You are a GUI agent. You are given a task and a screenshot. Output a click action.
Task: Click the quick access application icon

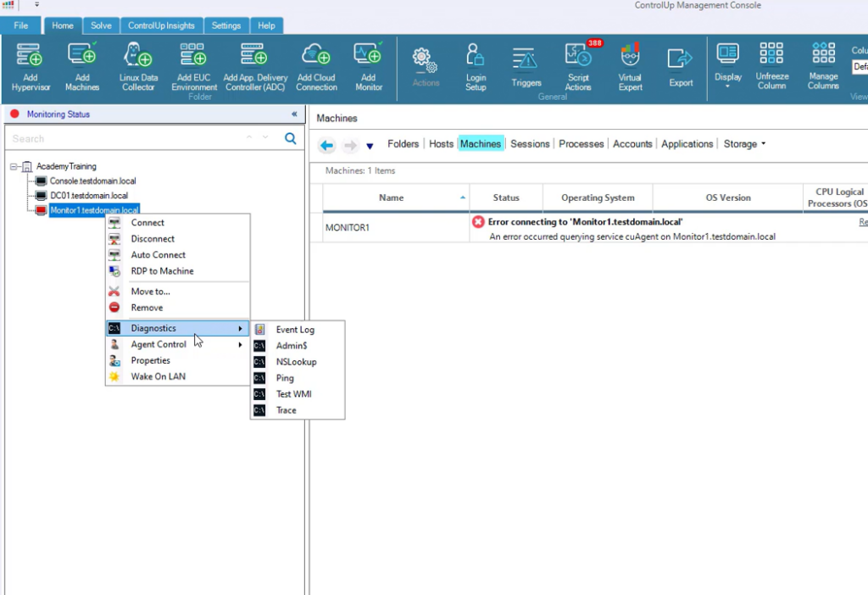pyautogui.click(x=8, y=4)
